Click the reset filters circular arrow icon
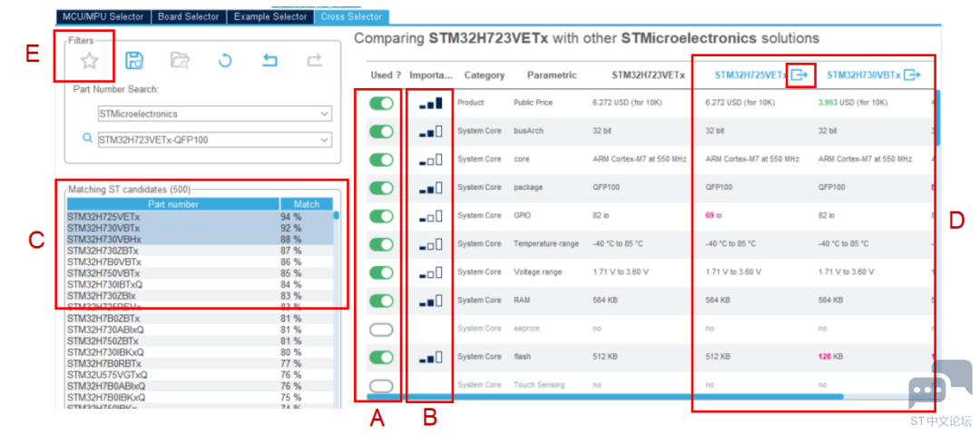 [x=225, y=61]
